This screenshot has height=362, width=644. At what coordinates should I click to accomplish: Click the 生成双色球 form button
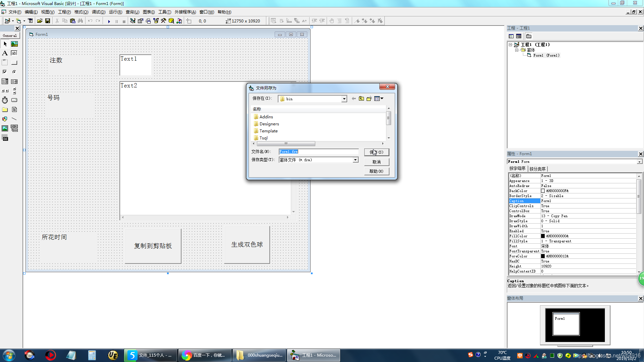click(247, 245)
